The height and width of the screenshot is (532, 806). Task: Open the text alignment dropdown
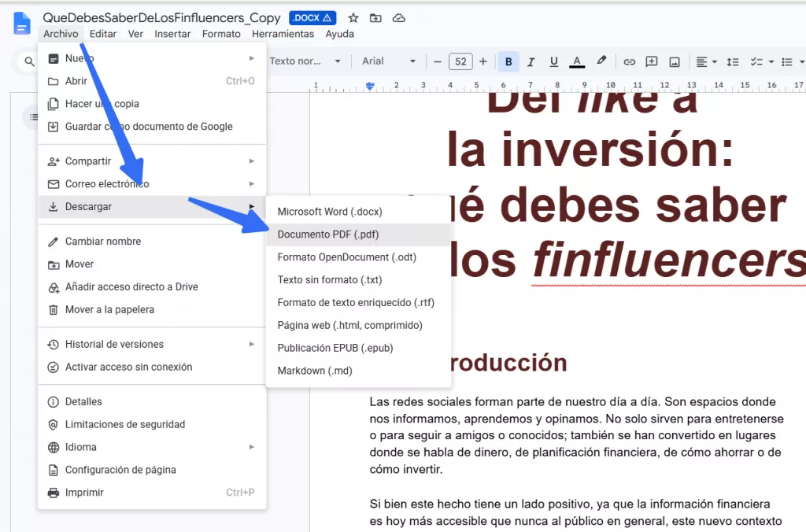[706, 61]
